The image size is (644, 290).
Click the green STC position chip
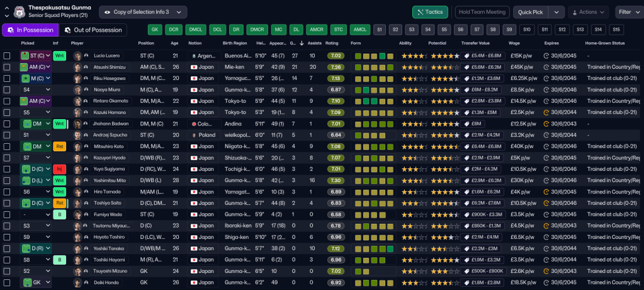coord(339,30)
